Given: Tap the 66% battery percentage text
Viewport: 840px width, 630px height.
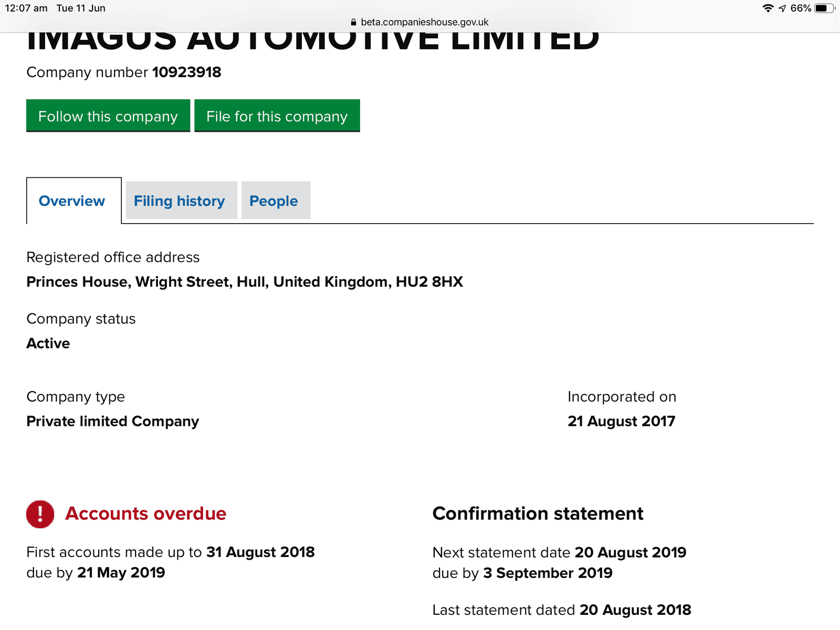Looking at the screenshot, I should coord(801,8).
